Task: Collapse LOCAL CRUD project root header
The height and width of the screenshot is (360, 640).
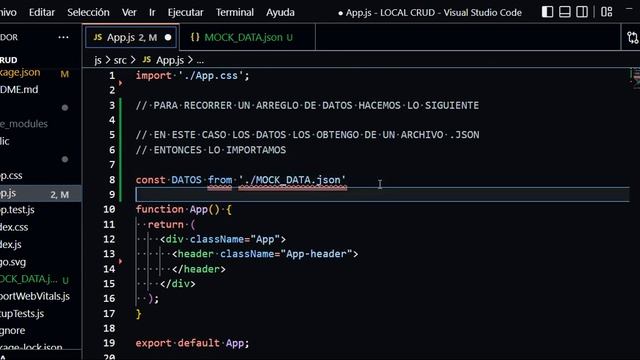Action: tap(9, 60)
